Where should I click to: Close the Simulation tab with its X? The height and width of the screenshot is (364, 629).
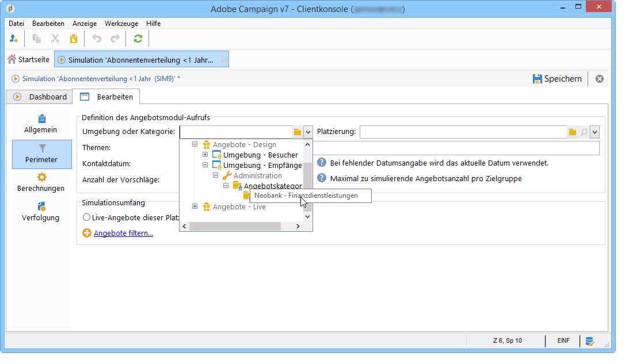tap(224, 59)
